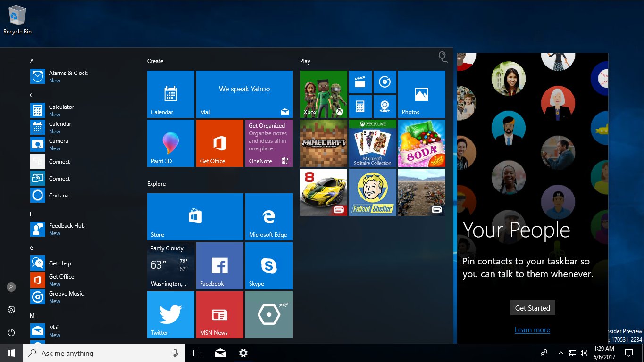Open the Store tile
Screen dimensions: 644x362
[x=195, y=217]
